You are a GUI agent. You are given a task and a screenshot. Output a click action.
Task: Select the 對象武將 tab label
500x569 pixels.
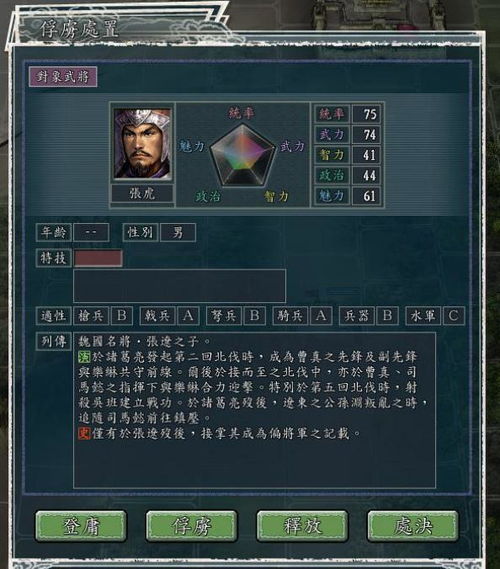click(63, 77)
